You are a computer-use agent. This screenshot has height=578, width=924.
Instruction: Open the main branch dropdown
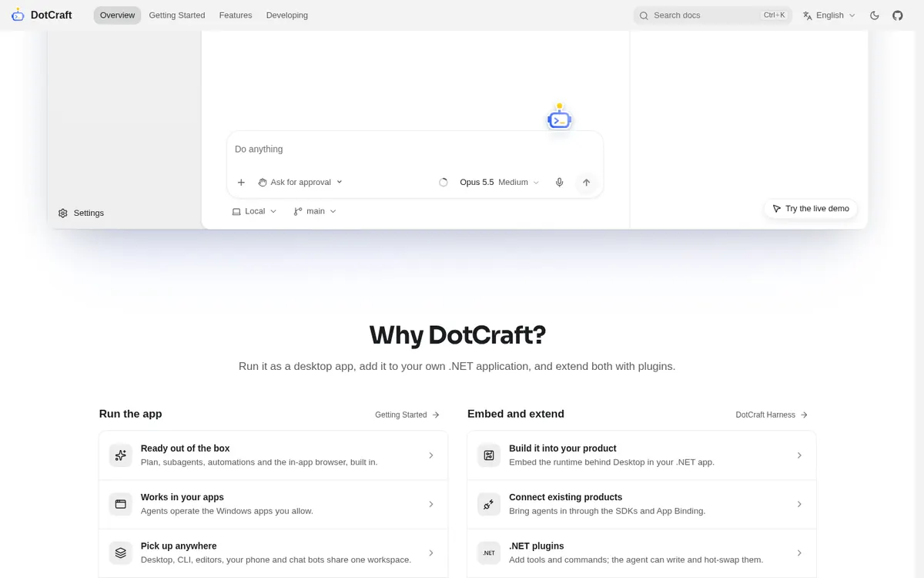[315, 211]
